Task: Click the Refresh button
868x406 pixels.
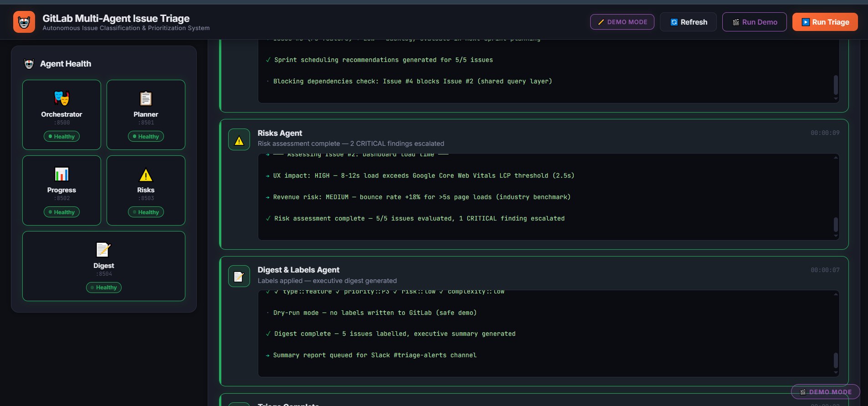Action: [688, 22]
